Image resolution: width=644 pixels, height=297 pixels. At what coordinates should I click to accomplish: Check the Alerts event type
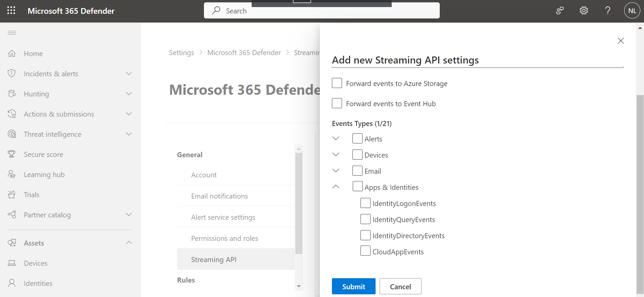point(357,138)
